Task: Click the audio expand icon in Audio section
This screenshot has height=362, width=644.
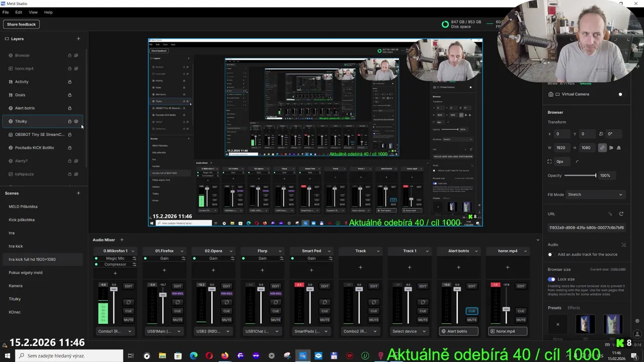Action: pos(623,244)
